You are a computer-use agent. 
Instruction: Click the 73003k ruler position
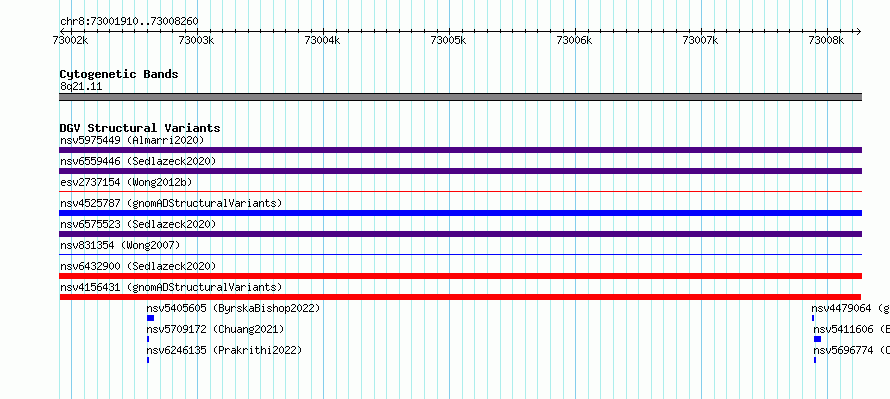pyautogui.click(x=196, y=40)
